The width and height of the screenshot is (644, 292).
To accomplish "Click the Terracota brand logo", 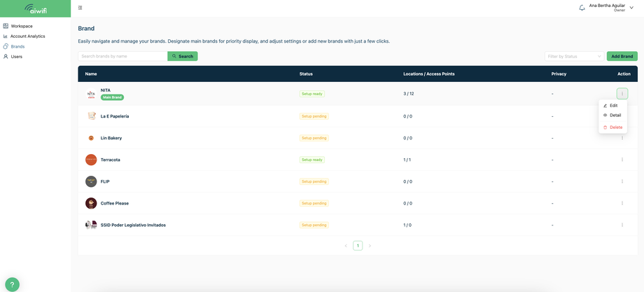I will click(x=91, y=160).
